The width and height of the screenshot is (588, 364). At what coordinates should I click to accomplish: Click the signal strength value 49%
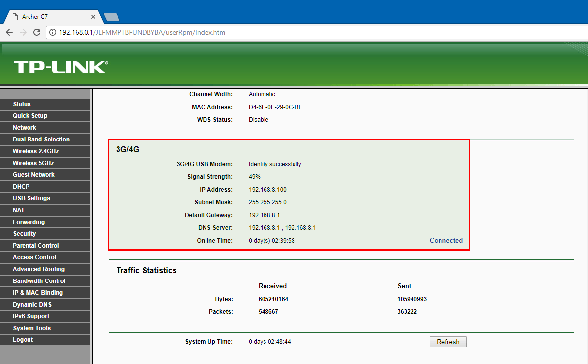(x=255, y=176)
